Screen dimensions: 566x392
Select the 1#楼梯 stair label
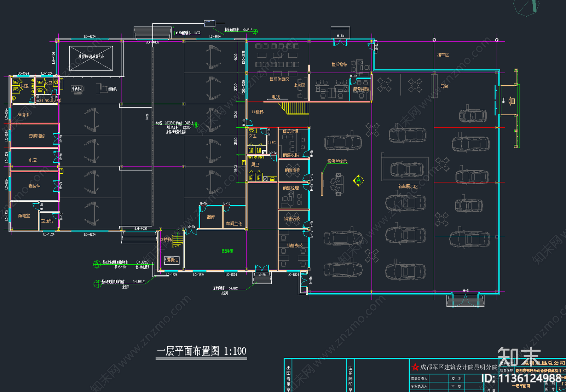coord(258,112)
